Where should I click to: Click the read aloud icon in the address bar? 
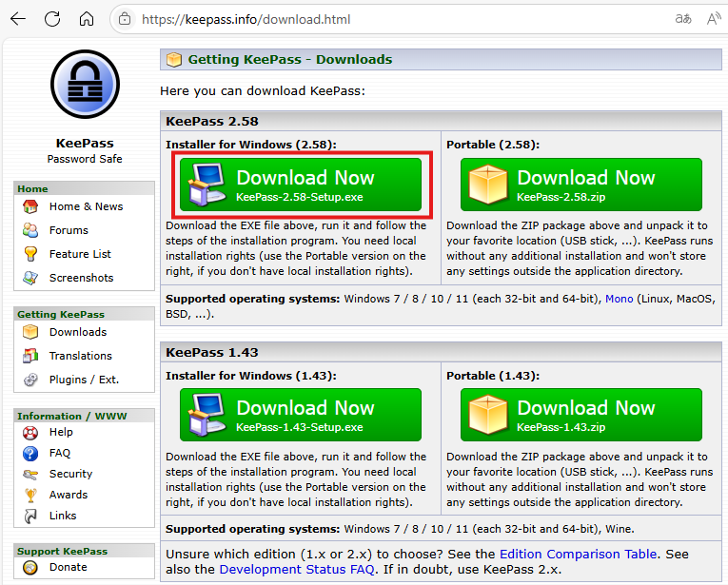coord(713,19)
